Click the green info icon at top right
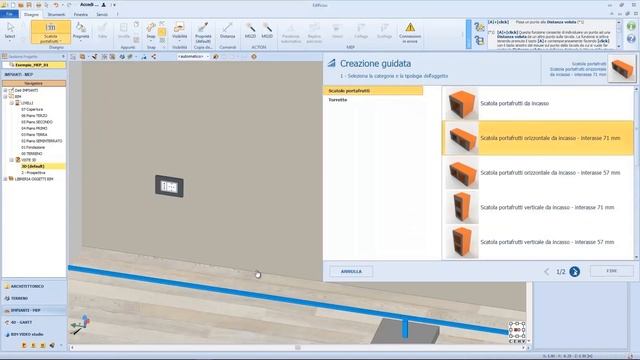The height and width of the screenshot is (360, 640). click(631, 27)
